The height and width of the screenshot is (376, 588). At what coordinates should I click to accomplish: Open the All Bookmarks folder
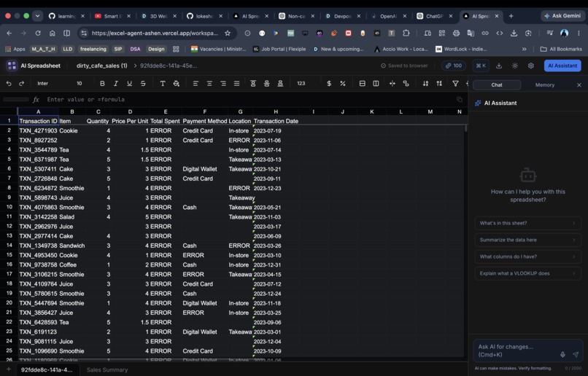pos(561,49)
